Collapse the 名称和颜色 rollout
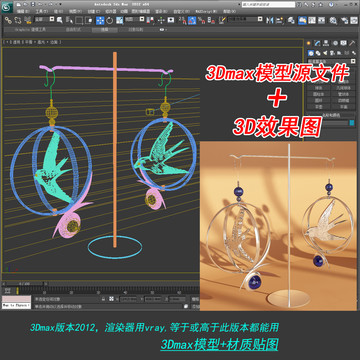360x360 pixels. tap(331, 115)
